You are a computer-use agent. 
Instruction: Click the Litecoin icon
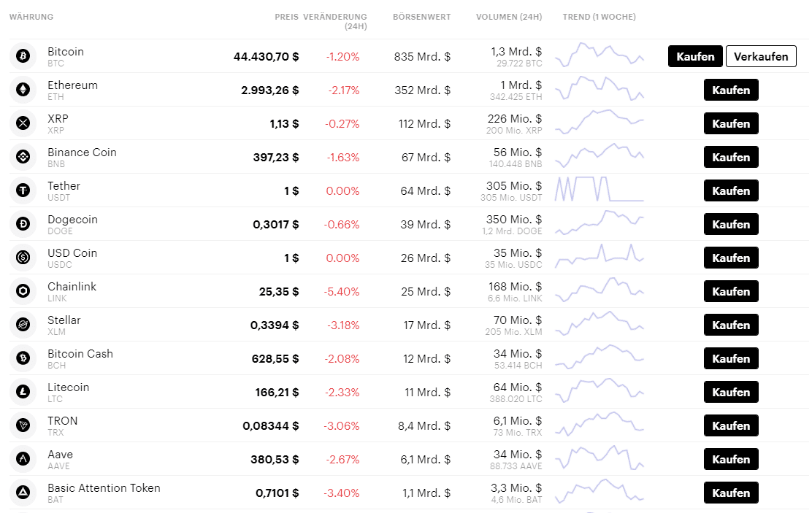click(23, 392)
